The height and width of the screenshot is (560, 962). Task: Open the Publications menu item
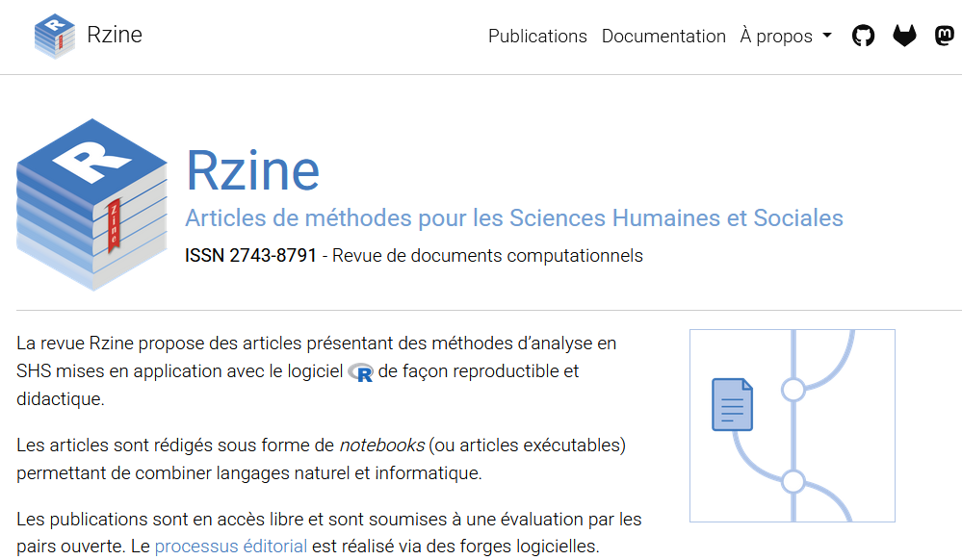click(537, 37)
